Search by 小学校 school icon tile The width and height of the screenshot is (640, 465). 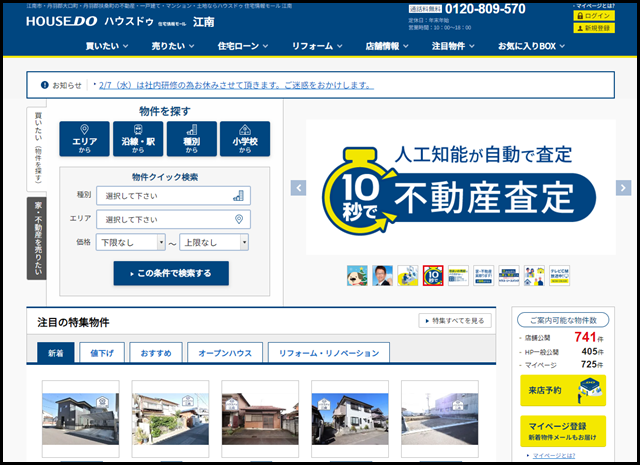(245, 139)
